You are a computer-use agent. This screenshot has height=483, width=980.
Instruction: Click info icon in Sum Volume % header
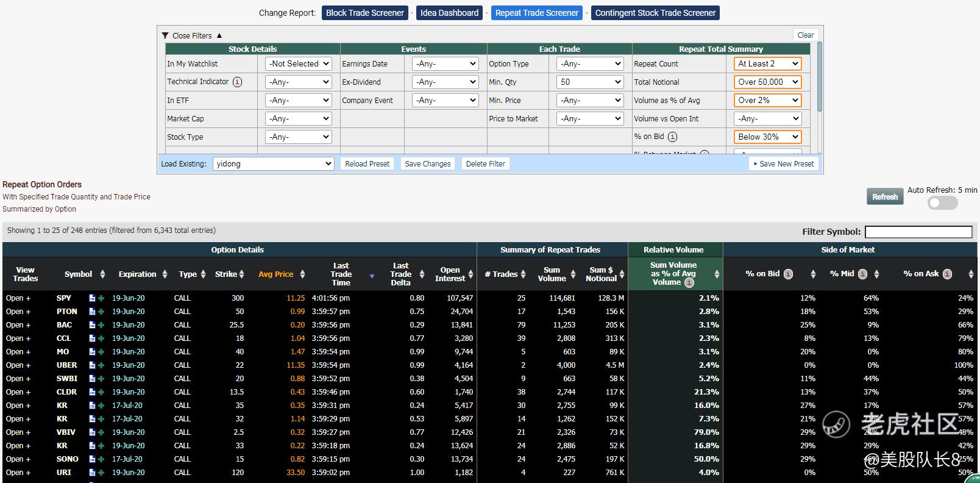pos(689,282)
